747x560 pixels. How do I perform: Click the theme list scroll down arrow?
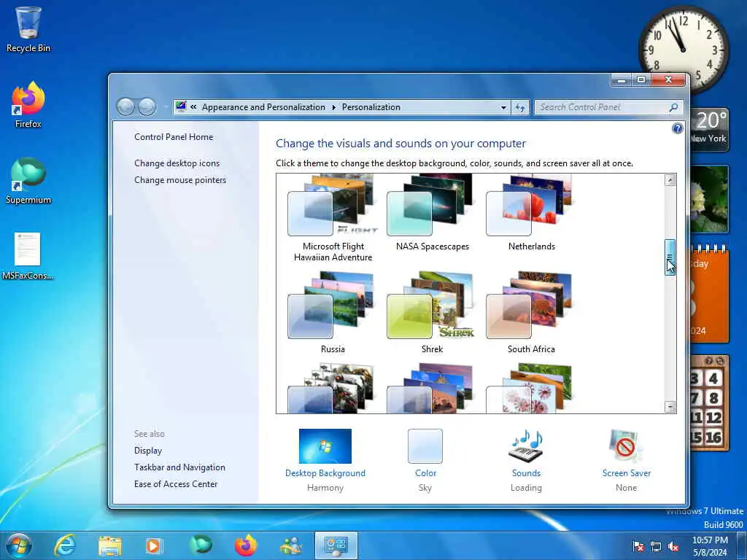(670, 407)
